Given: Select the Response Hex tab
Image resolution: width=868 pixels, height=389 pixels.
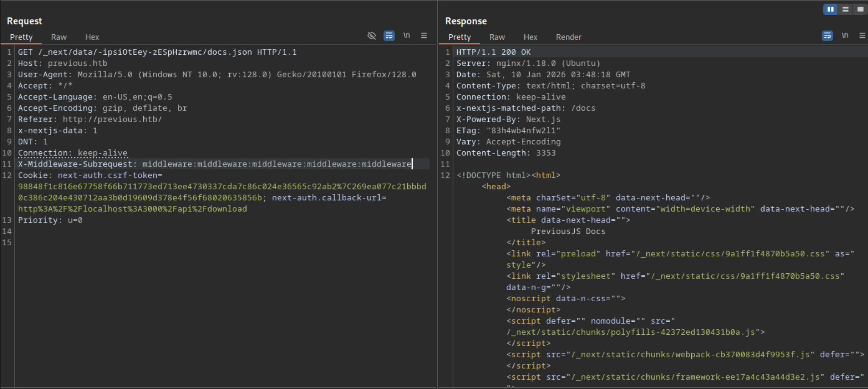Looking at the screenshot, I should (x=530, y=37).
